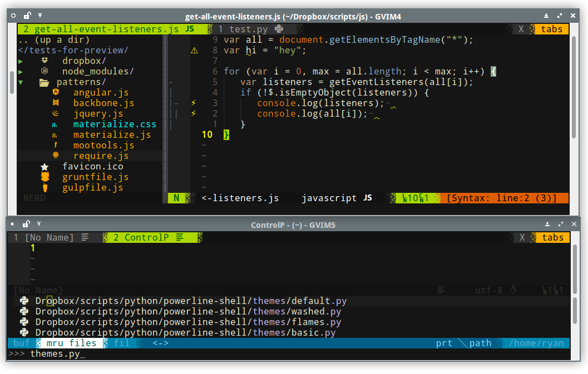Expand the dropbox/ folder arrow
This screenshot has width=588, height=374.
coord(21,61)
